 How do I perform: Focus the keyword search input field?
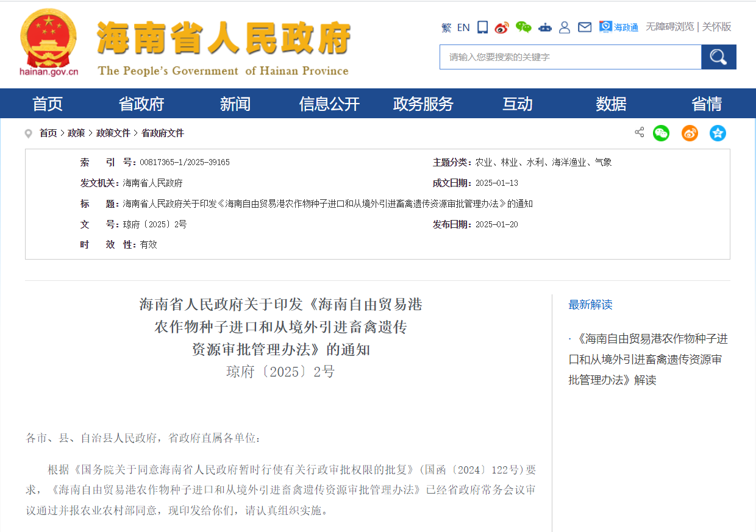[x=570, y=57]
